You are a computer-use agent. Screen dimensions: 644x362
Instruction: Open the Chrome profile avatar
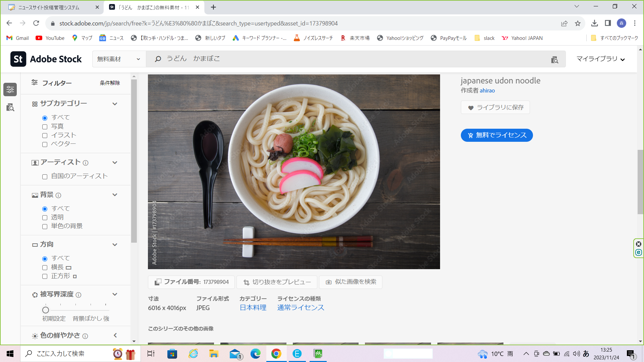[622, 23]
